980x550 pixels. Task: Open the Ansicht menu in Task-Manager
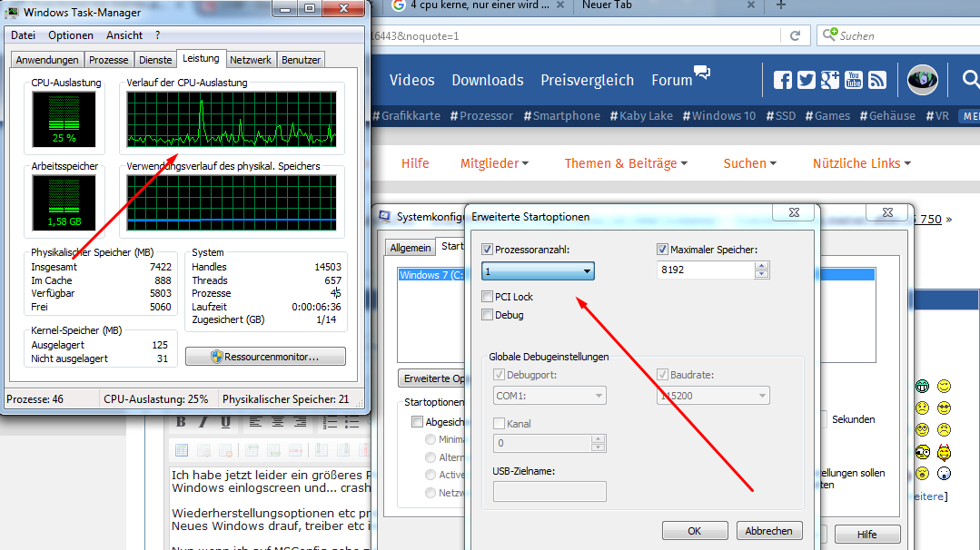coord(124,35)
